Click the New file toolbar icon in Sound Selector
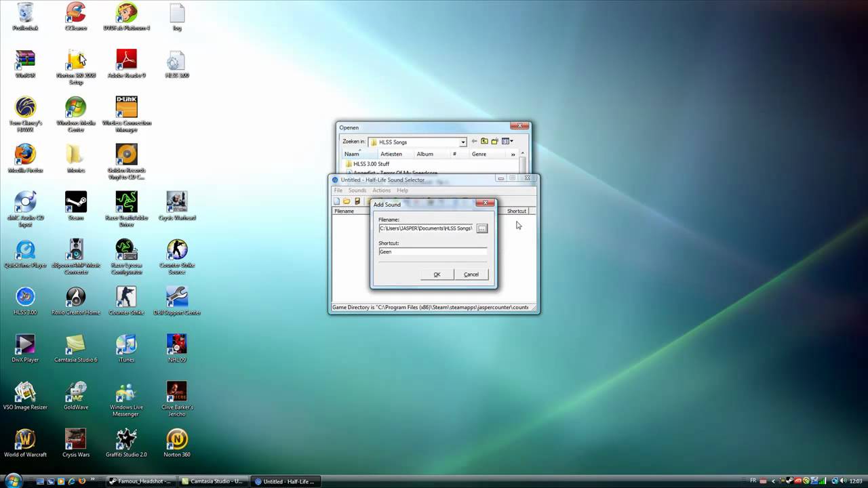This screenshot has height=488, width=868. [x=337, y=201]
